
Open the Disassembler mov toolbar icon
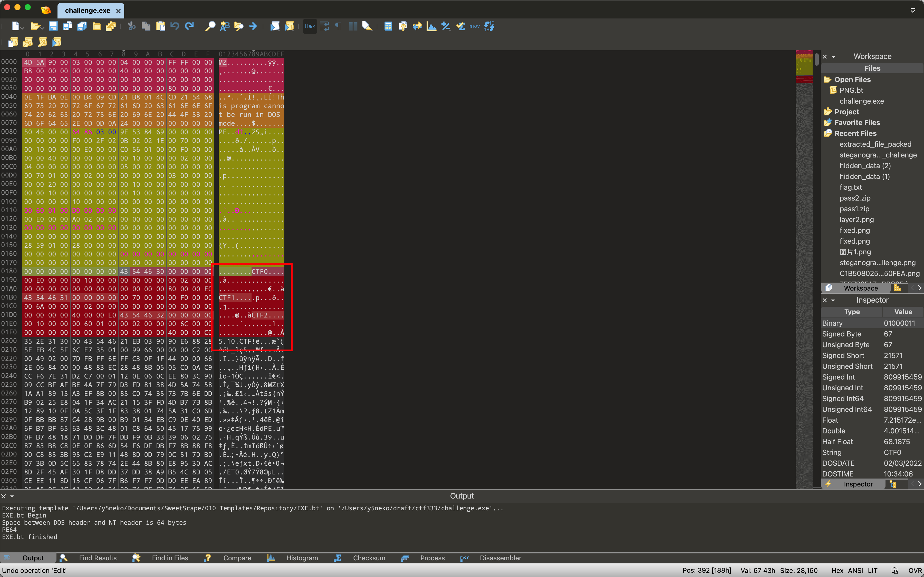tap(474, 26)
